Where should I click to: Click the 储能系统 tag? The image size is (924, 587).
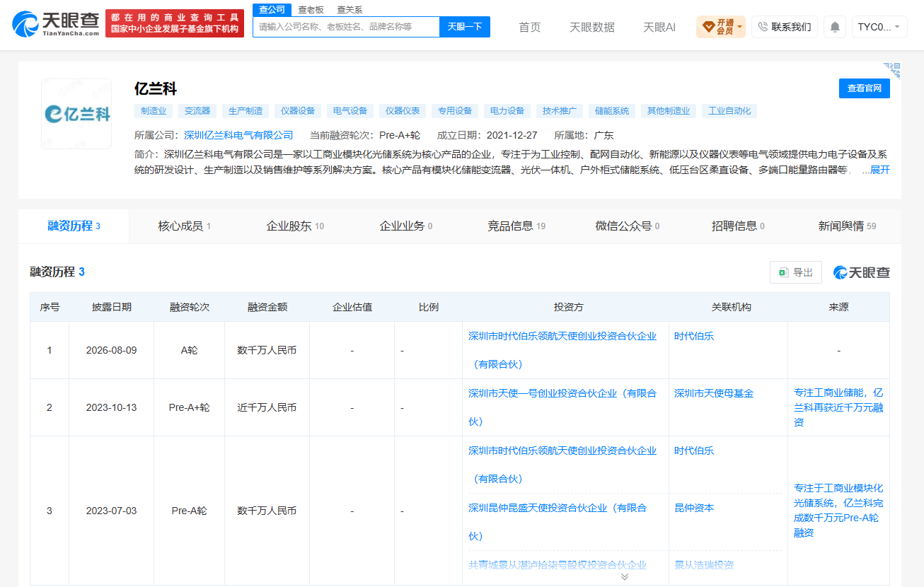coord(612,111)
